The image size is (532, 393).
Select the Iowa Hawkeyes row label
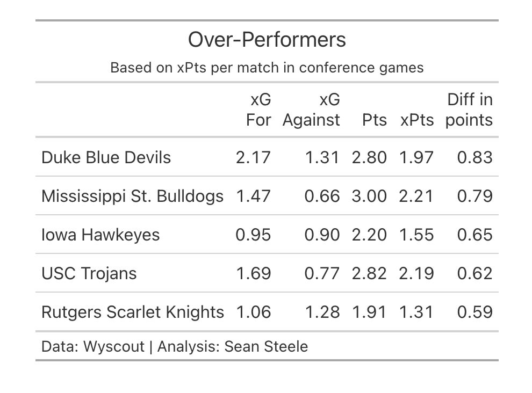[x=100, y=235]
